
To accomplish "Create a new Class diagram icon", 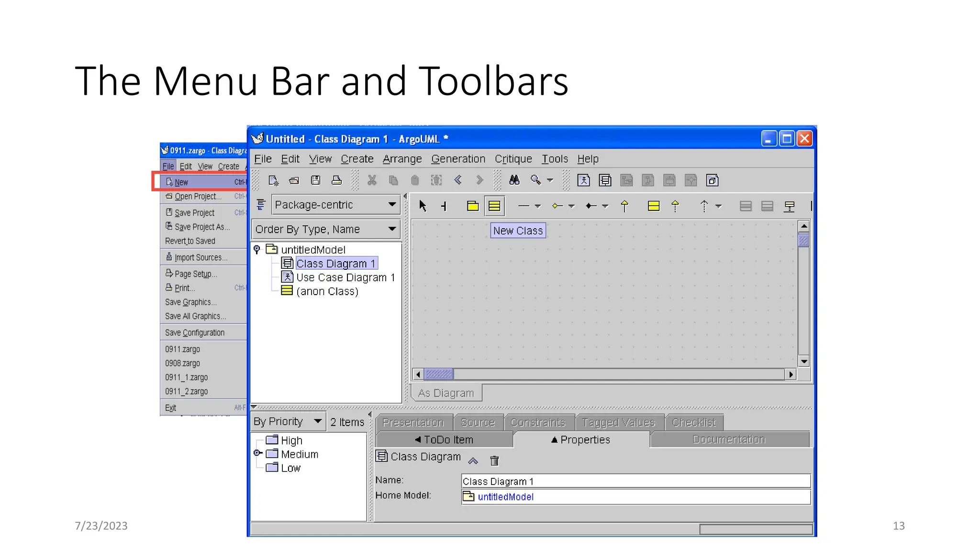I will coord(605,180).
